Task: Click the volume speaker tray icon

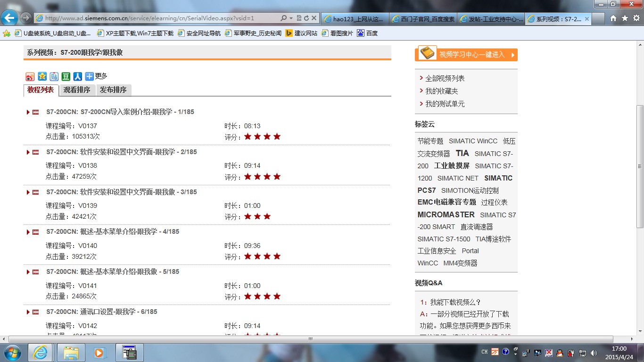Action: tap(594, 353)
